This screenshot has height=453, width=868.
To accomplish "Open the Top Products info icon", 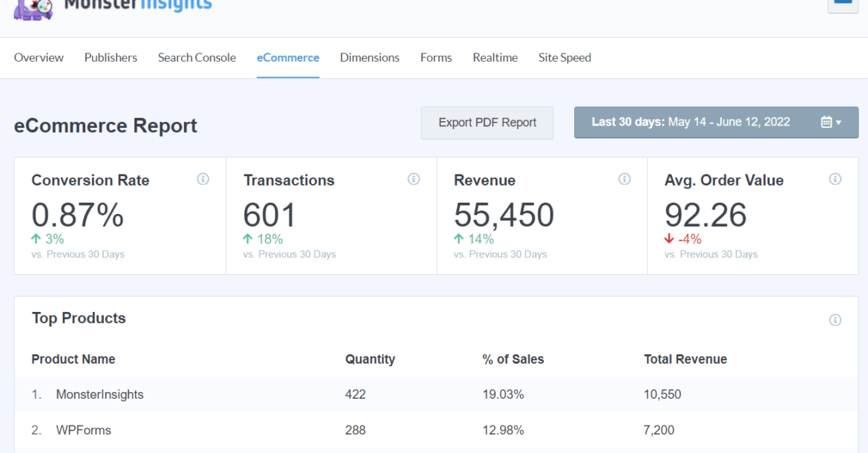I will tap(835, 320).
